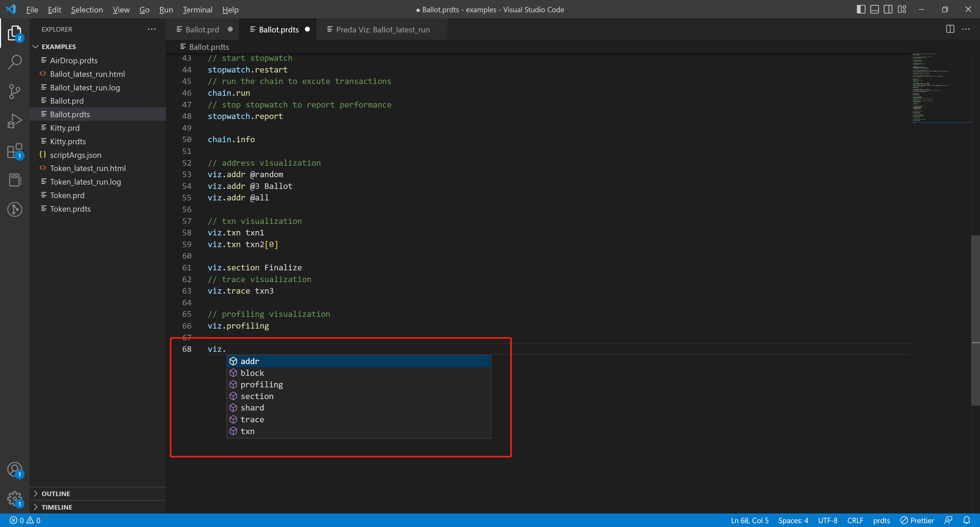
Task: Open Token_latest_run.html file
Action: (97, 168)
